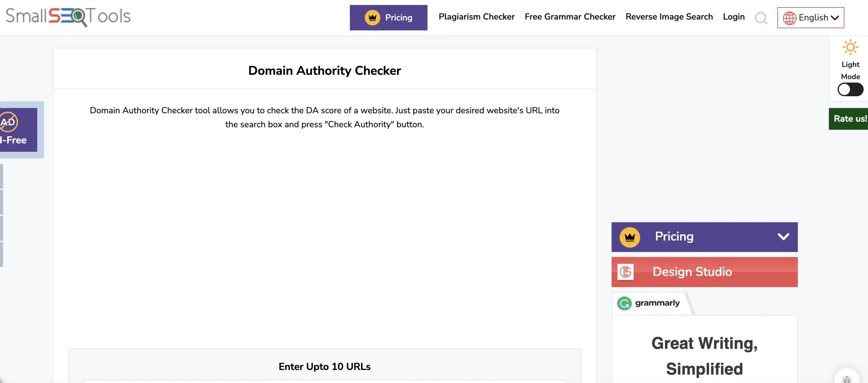Click the Pricing crown icon

372,17
